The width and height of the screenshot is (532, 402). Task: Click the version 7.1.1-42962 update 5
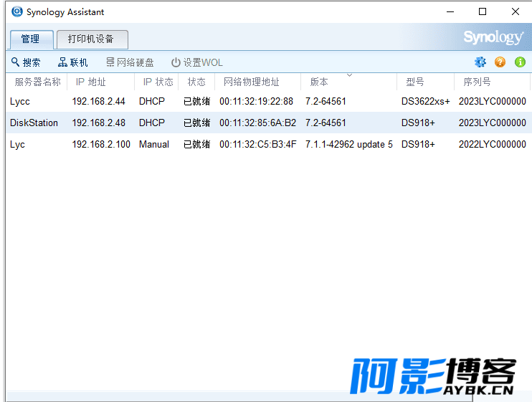pos(348,145)
